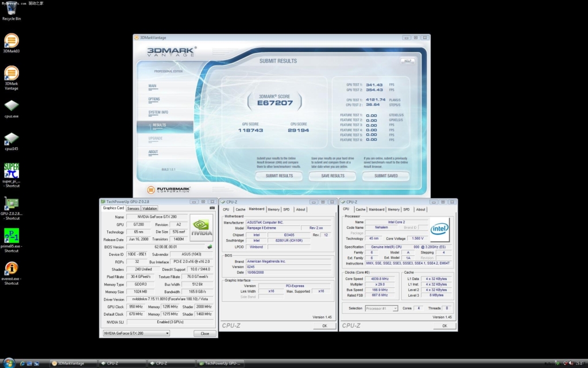588x368 pixels.
Task: Click the GPU-Z screenshot camera icon
Action: 212,208
